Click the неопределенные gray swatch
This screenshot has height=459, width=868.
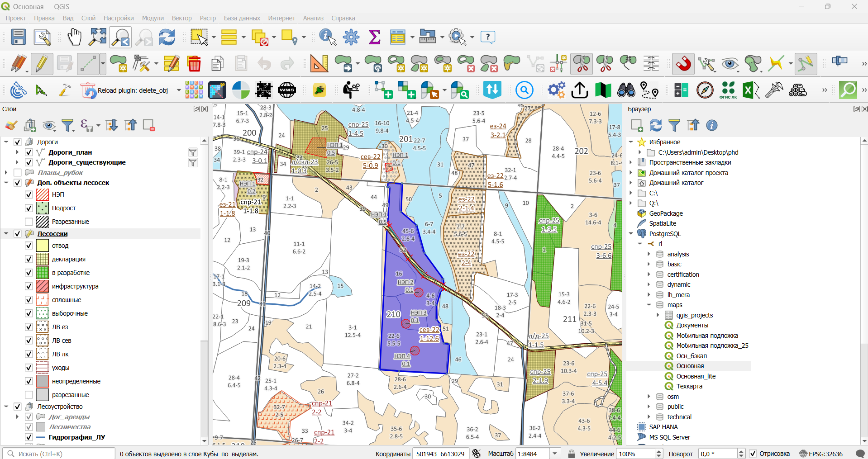click(x=42, y=381)
